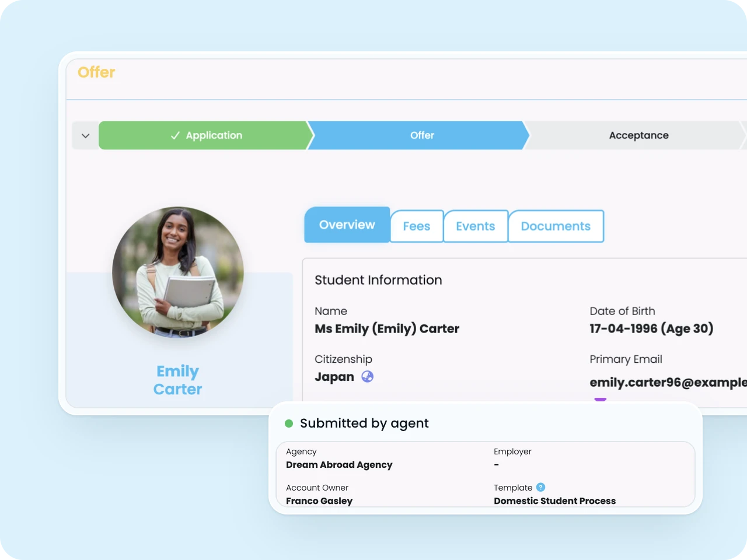
Task: Open the Fees tab
Action: tap(417, 226)
